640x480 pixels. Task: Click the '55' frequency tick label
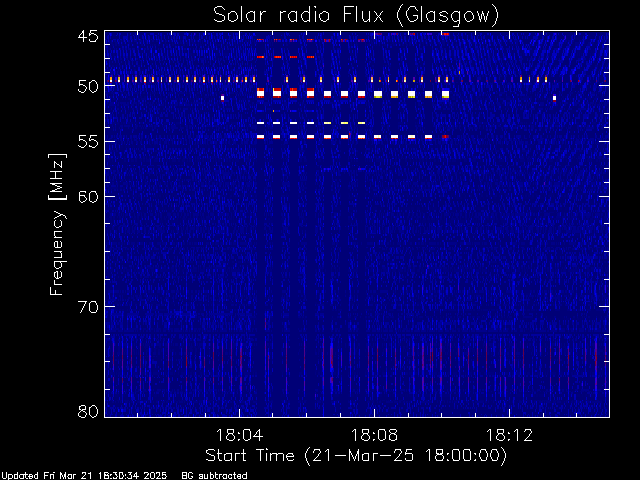point(88,142)
